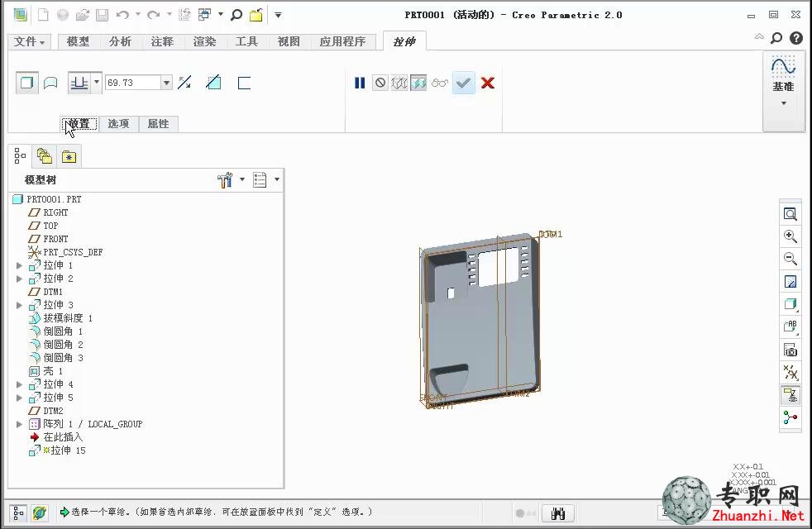The image size is (812, 529).
Task: Open the 文件 menu
Action: click(x=29, y=41)
